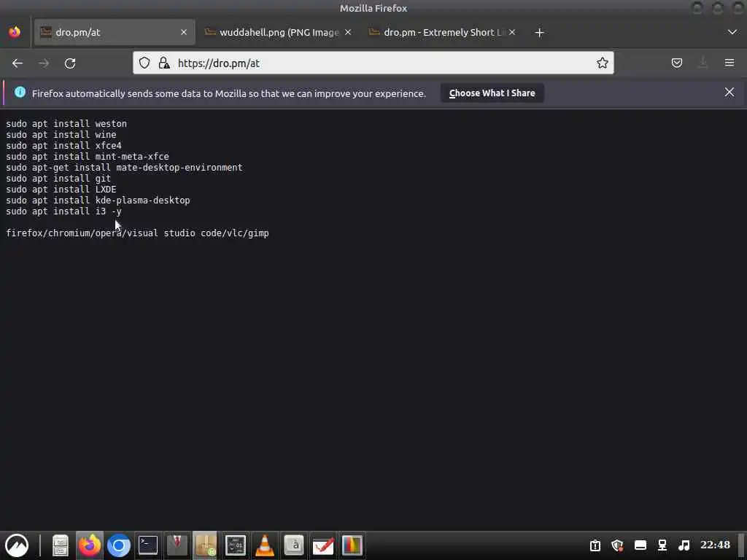Launch VLC media player from taskbar
Viewport: 747px width, 560px height.
264,545
